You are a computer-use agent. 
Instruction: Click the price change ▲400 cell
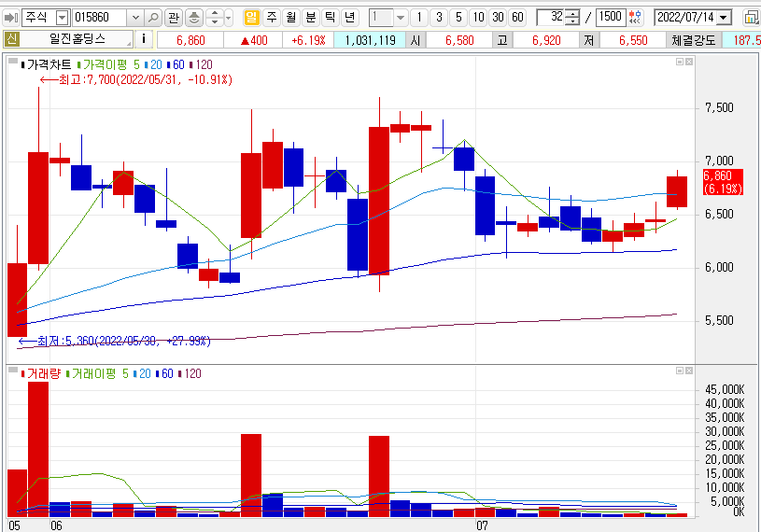click(254, 40)
